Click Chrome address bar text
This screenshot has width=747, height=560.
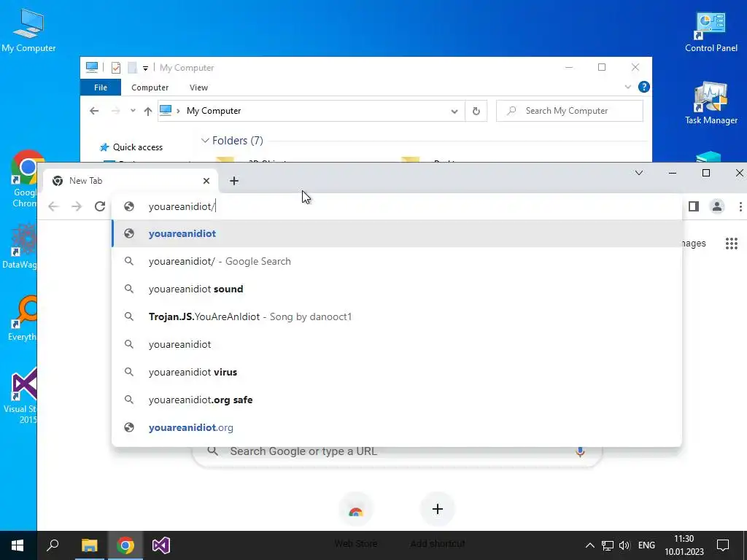pyautogui.click(x=182, y=206)
